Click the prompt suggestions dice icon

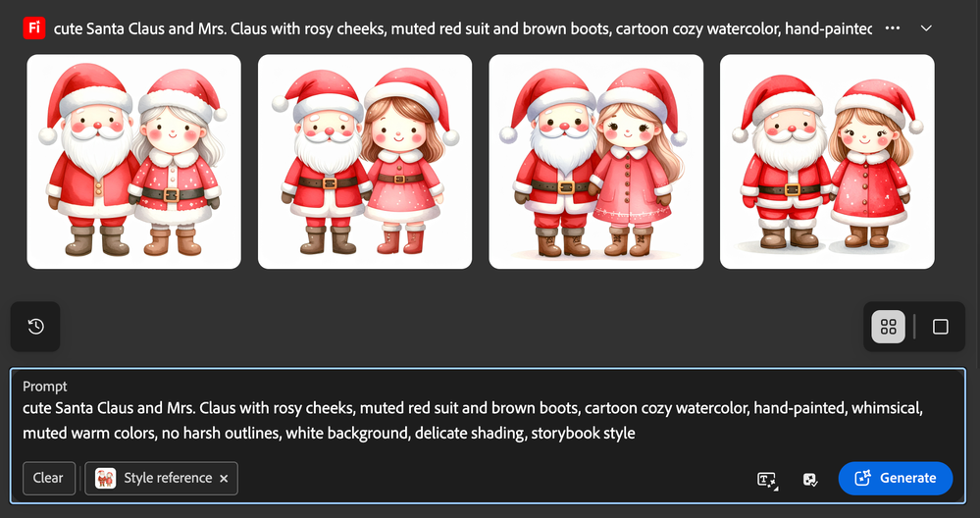pyautogui.click(x=810, y=480)
